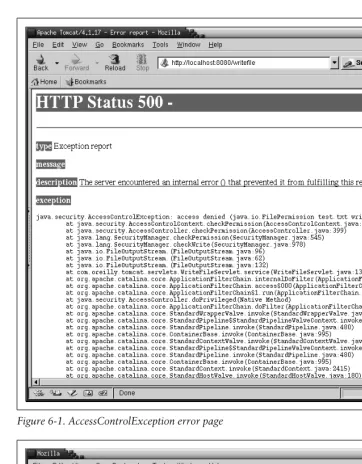Click the AccessController.java:399 stack line

[x=206, y=231]
